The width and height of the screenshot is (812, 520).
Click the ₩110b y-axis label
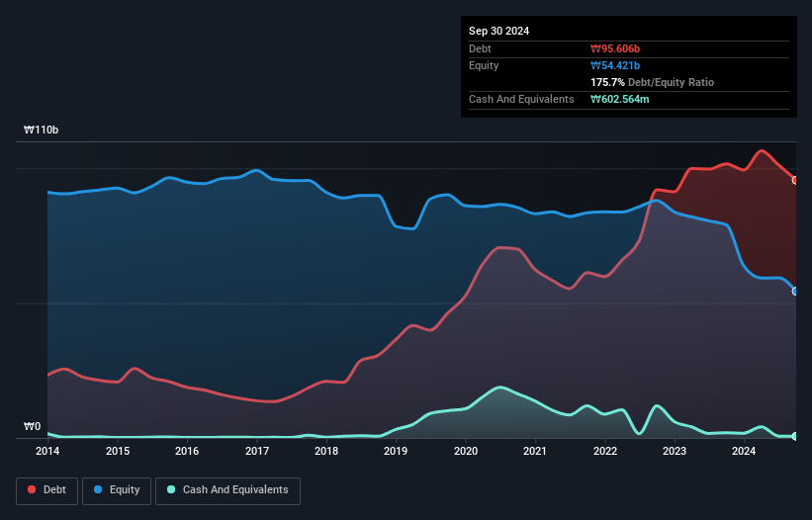(41, 130)
